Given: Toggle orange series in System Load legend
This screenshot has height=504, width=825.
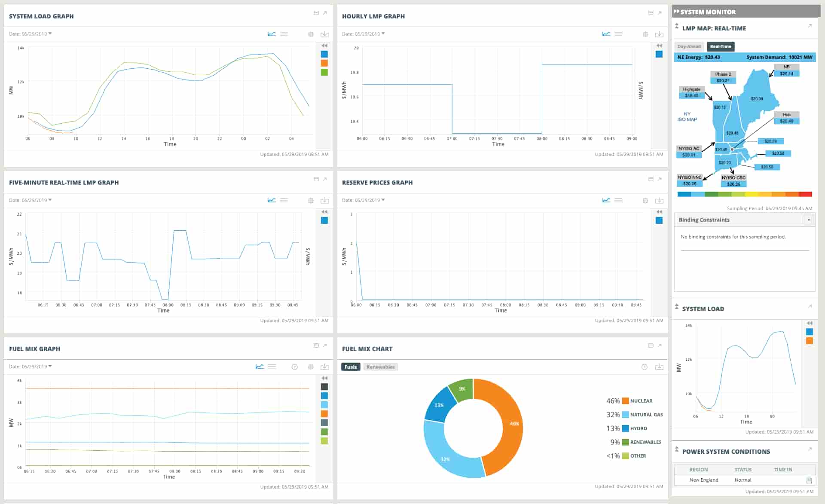Looking at the screenshot, I should [x=324, y=63].
